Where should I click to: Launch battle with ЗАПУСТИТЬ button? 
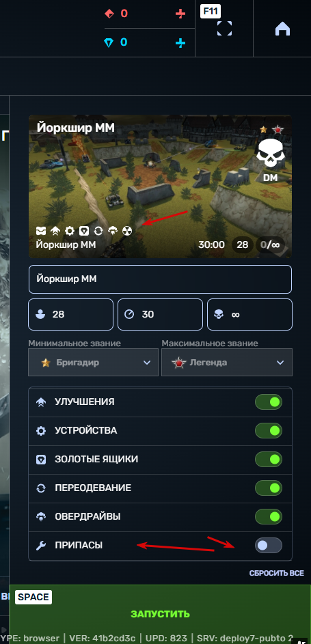tap(160, 614)
